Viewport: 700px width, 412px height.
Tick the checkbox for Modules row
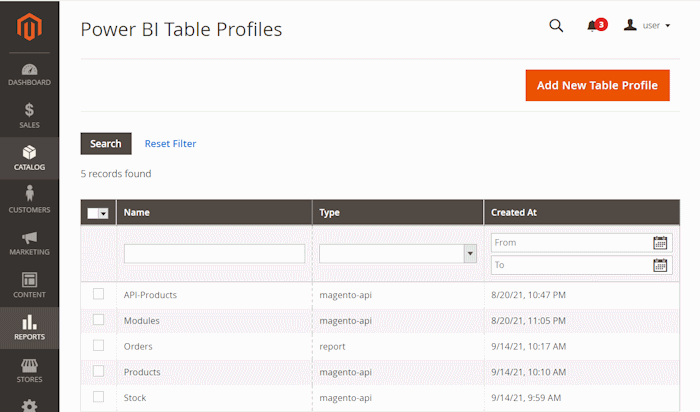pos(98,320)
